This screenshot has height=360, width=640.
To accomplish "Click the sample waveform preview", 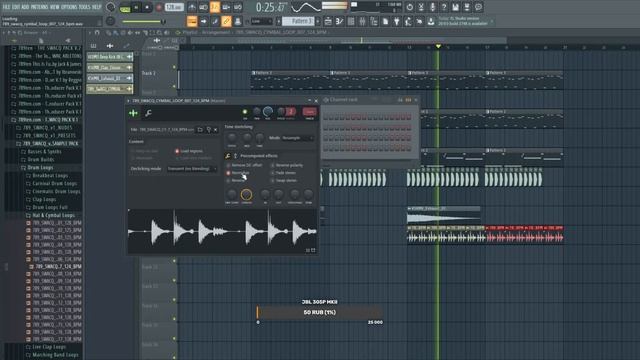I will coord(222,232).
